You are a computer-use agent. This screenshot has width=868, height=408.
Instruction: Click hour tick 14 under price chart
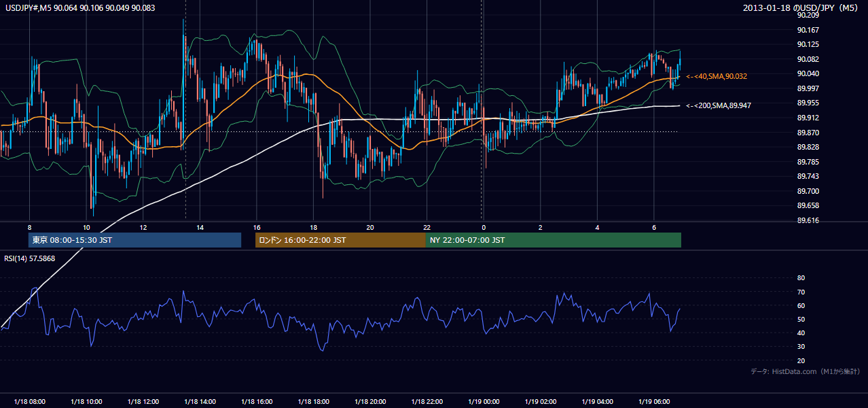point(200,226)
